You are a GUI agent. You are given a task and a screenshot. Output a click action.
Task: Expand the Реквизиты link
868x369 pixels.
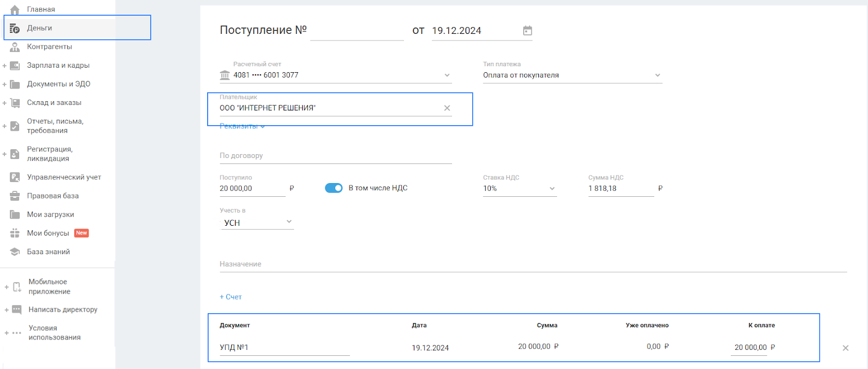pyautogui.click(x=242, y=126)
